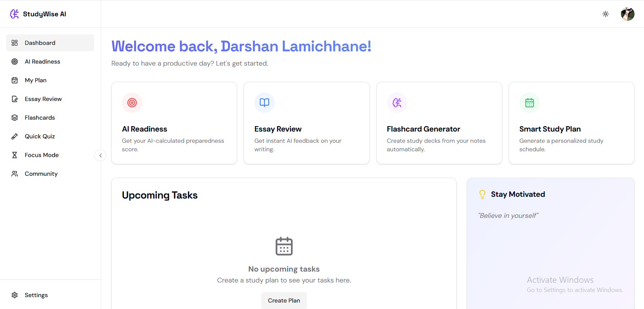
Task: Click the AI Readiness target icon in sidebar
Action: coord(15,62)
